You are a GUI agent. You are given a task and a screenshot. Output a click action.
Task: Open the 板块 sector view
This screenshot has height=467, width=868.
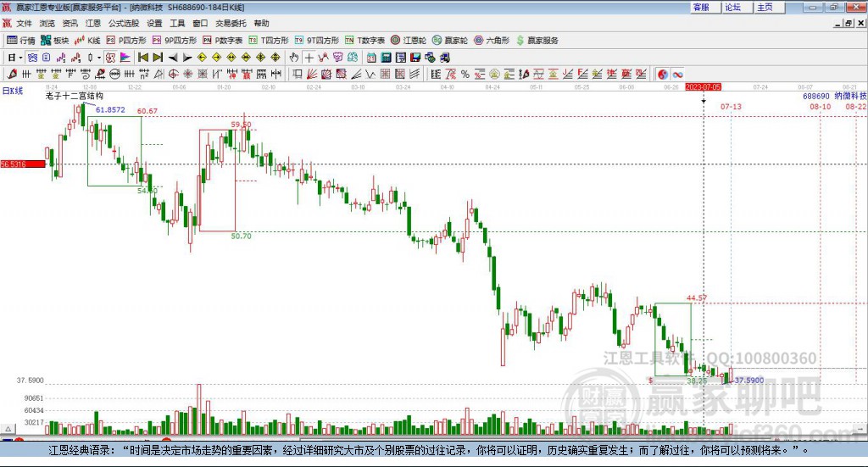tap(54, 41)
